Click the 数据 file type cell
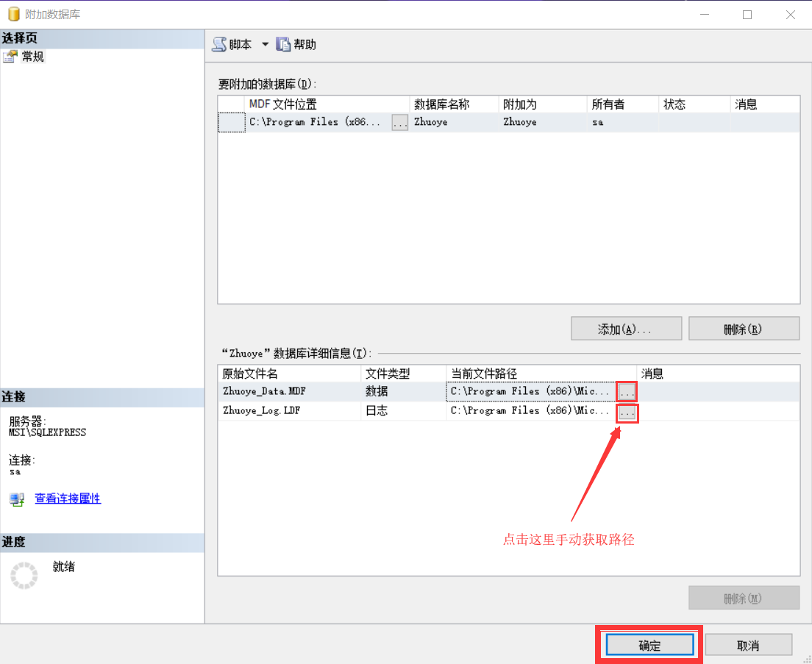 (403, 391)
